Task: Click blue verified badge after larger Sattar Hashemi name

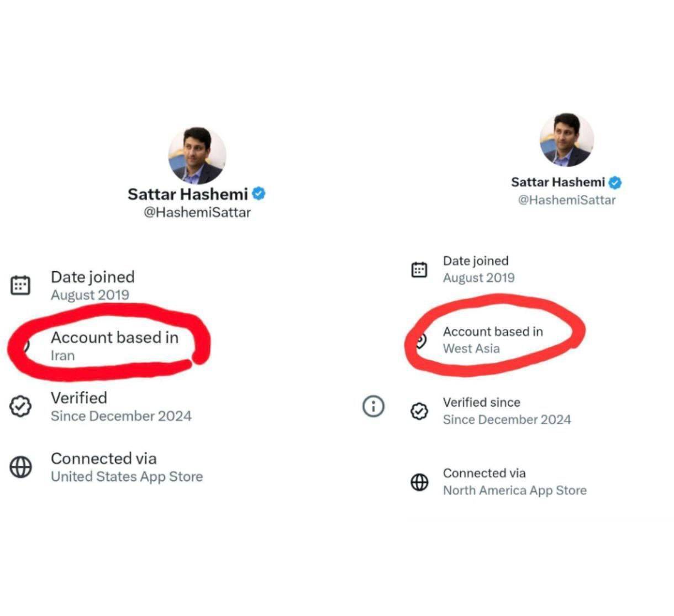Action: (259, 194)
